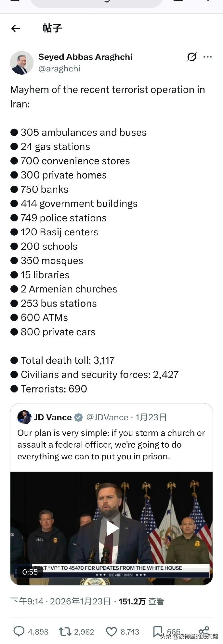Click the Seyed Abbas Araghchi display name
This screenshot has width=223, height=644.
pos(85,57)
